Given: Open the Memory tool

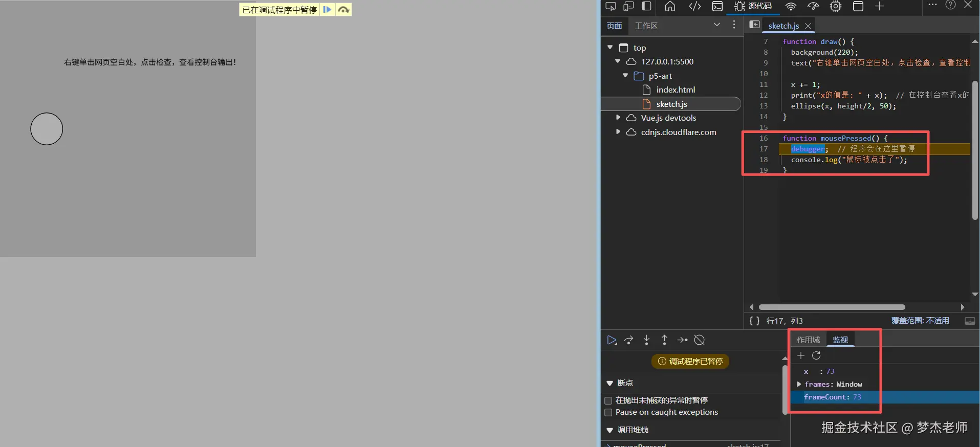Looking at the screenshot, I should point(836,6).
